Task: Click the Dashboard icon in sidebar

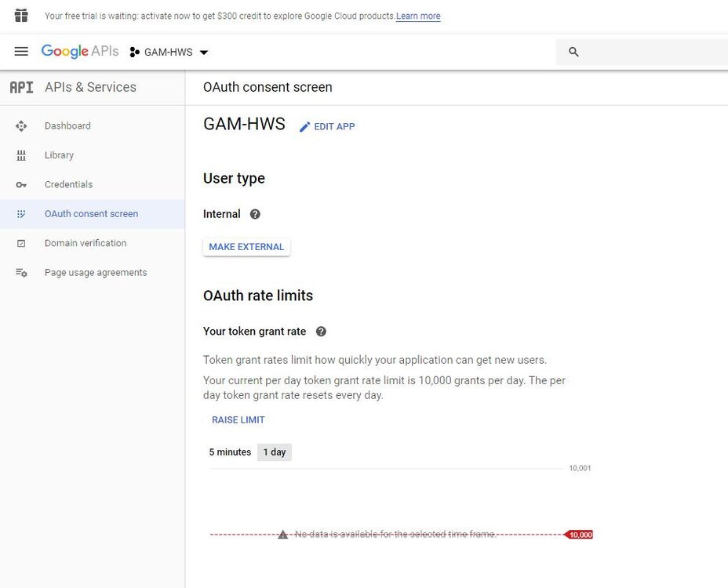Action: [21, 125]
